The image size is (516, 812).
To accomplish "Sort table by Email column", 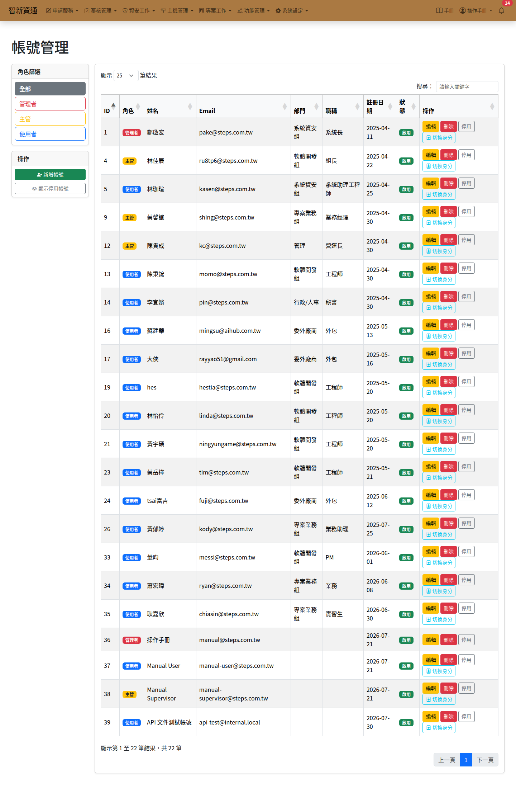I will pyautogui.click(x=243, y=107).
